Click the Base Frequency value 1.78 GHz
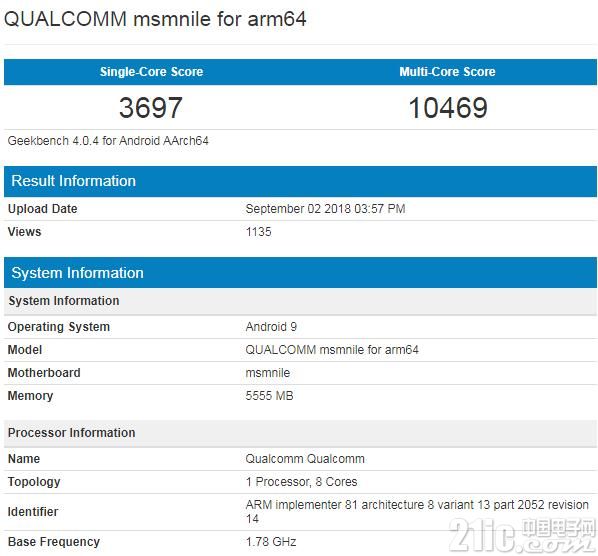The image size is (598, 556). tap(271, 542)
